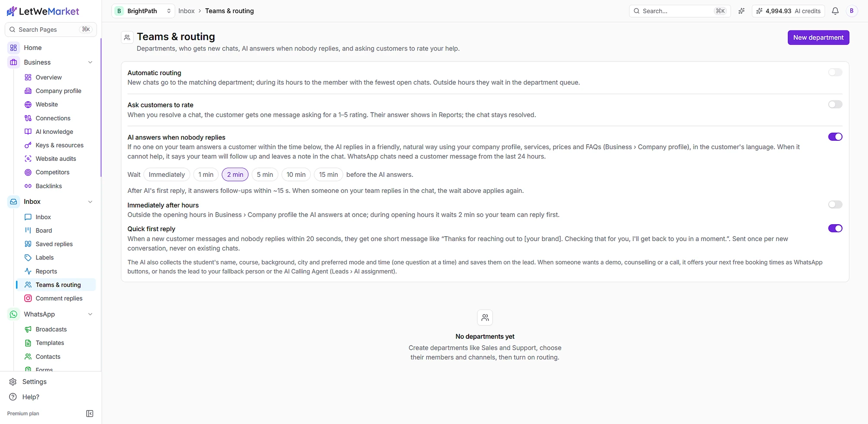
Task: Click the Backlinks link icon
Action: point(28,186)
